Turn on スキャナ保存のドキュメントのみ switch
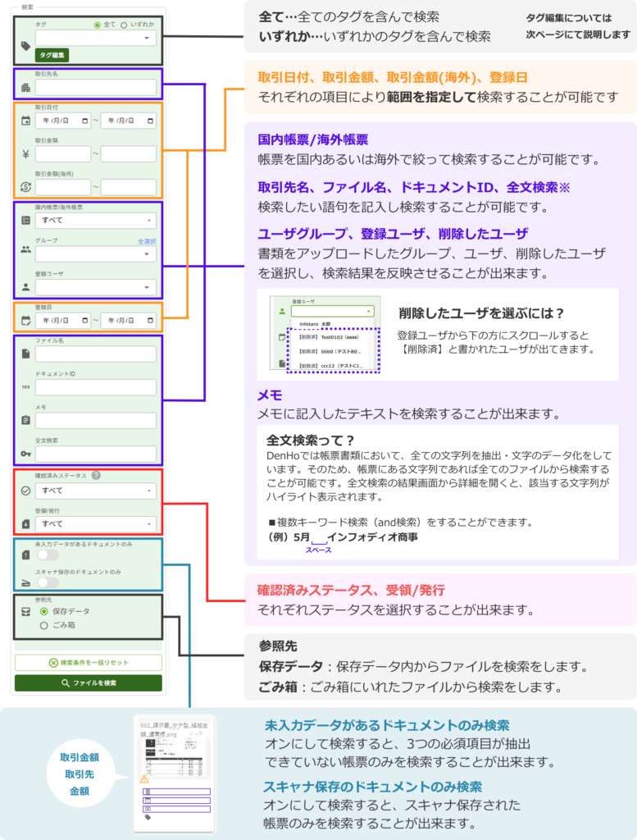This screenshot has height=840, width=637. point(47,582)
